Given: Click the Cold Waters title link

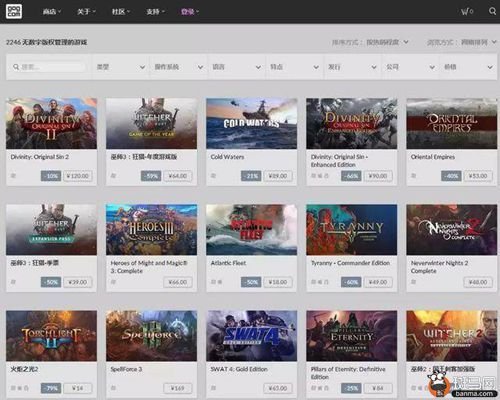Looking at the screenshot, I should point(227,157).
